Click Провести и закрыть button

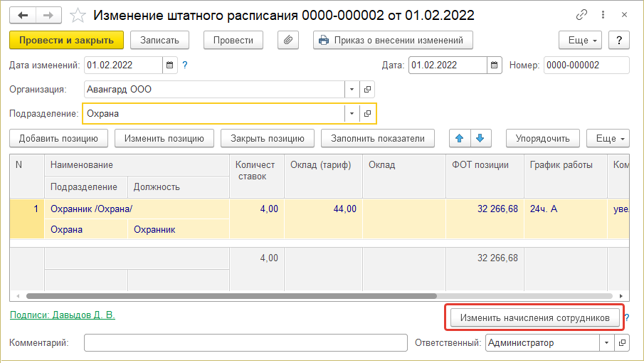(x=67, y=41)
